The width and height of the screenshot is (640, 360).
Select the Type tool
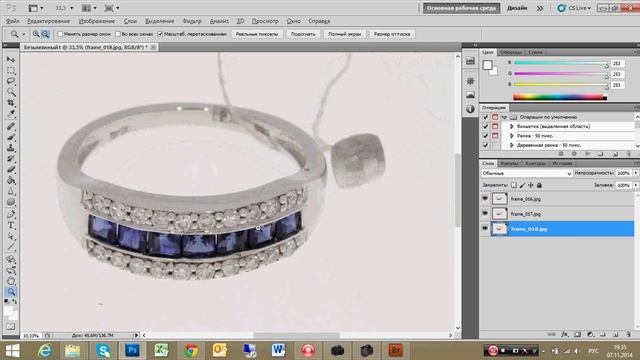coord(11,225)
